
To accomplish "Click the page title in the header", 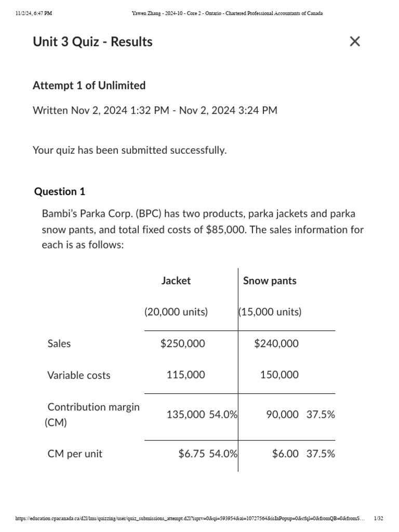I will 228,14.
